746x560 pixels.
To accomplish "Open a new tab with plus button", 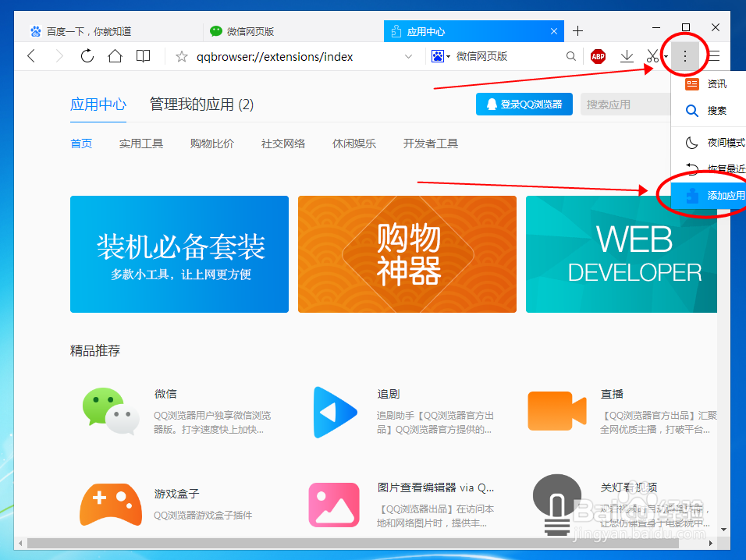I will pos(577,31).
